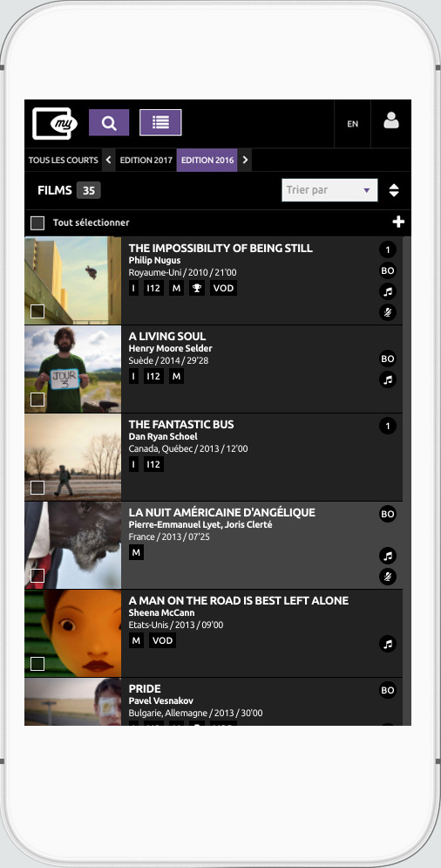Open the list view icon button
Screen dimensions: 441x868
pos(160,122)
